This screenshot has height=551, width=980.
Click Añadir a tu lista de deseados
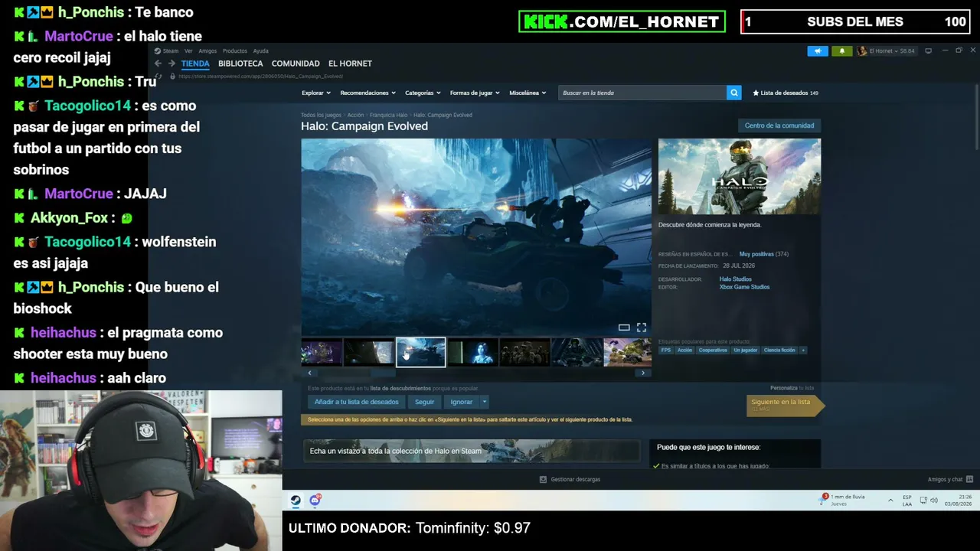(357, 402)
